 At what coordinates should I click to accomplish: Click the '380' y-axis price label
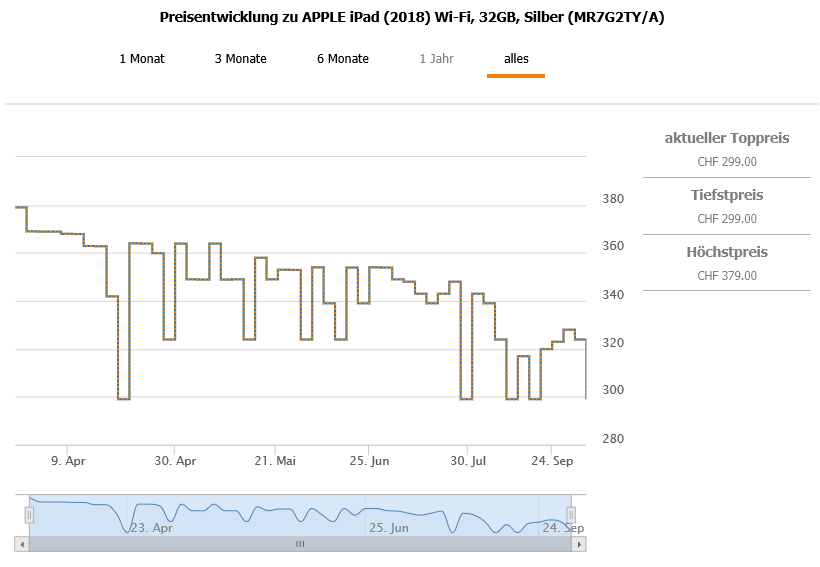[x=613, y=199]
